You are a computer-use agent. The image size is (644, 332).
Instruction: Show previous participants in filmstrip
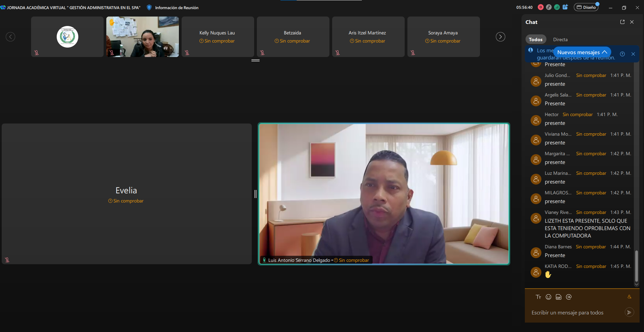coord(10,37)
